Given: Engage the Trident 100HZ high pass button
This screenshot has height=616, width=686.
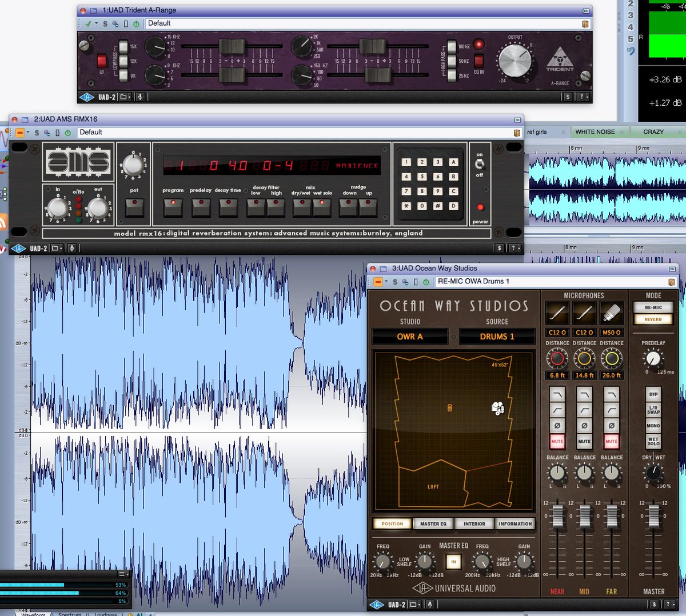Looking at the screenshot, I should 453,46.
